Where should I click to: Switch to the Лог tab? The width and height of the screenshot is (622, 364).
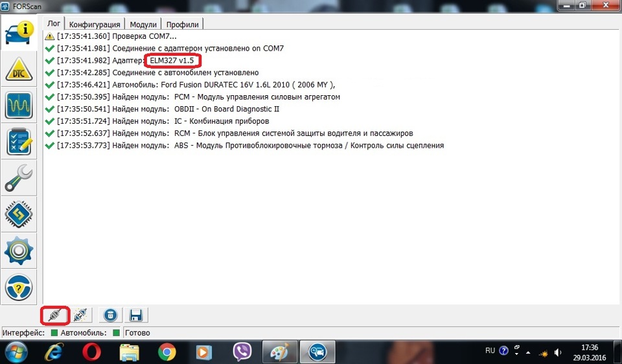click(54, 23)
